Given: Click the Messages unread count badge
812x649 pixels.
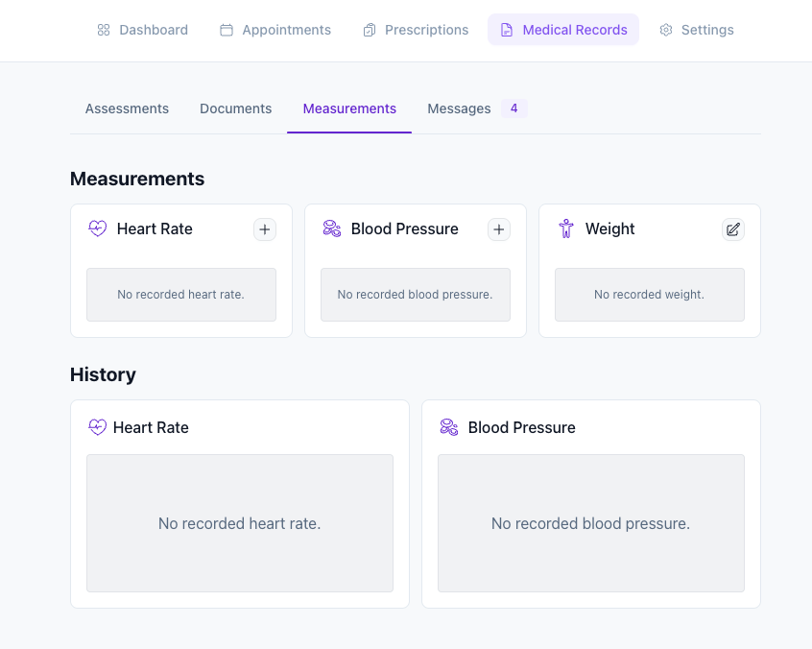Looking at the screenshot, I should coord(513,108).
